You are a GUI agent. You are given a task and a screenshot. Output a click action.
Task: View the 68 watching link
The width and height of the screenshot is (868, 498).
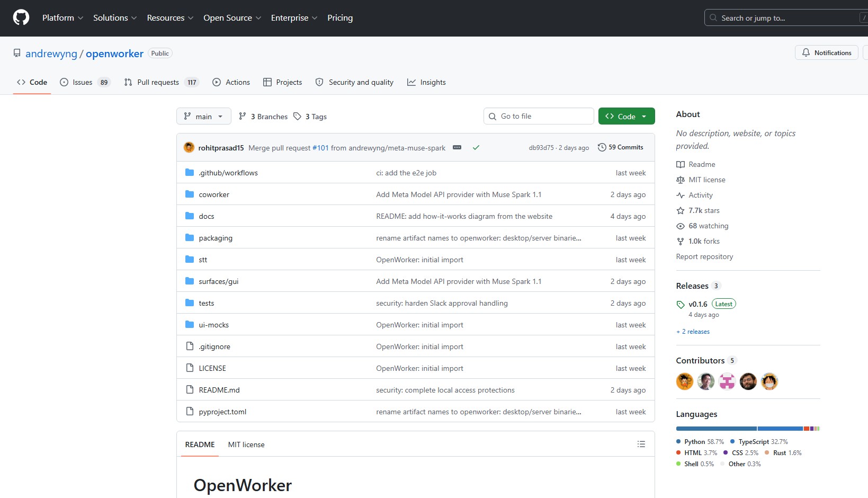(x=702, y=226)
